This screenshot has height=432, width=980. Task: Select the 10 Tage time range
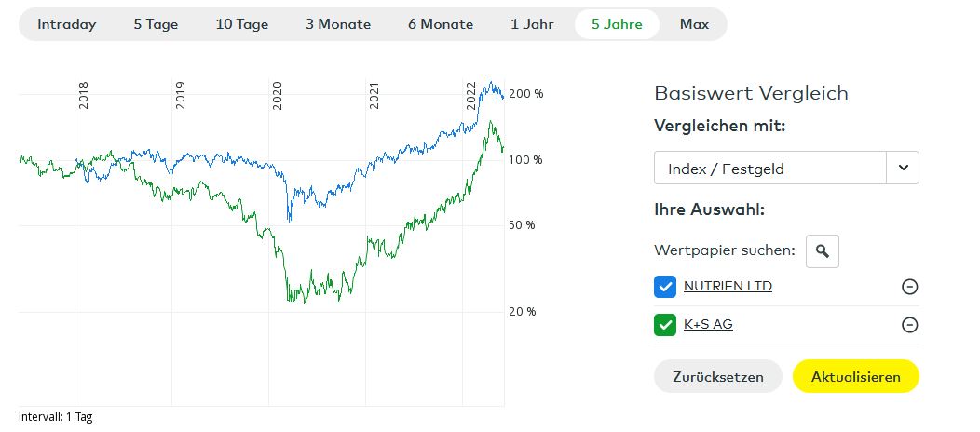point(242,24)
